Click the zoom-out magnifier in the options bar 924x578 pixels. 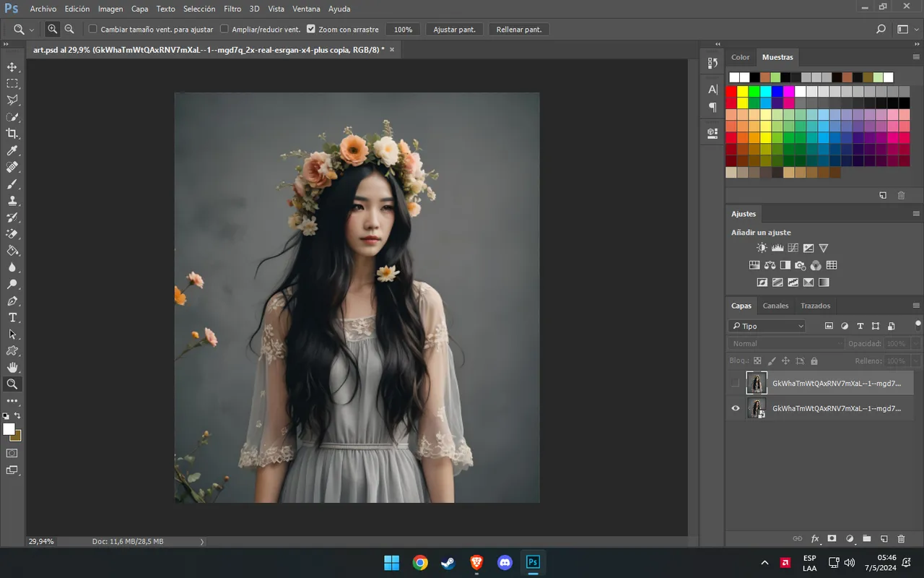pos(69,30)
